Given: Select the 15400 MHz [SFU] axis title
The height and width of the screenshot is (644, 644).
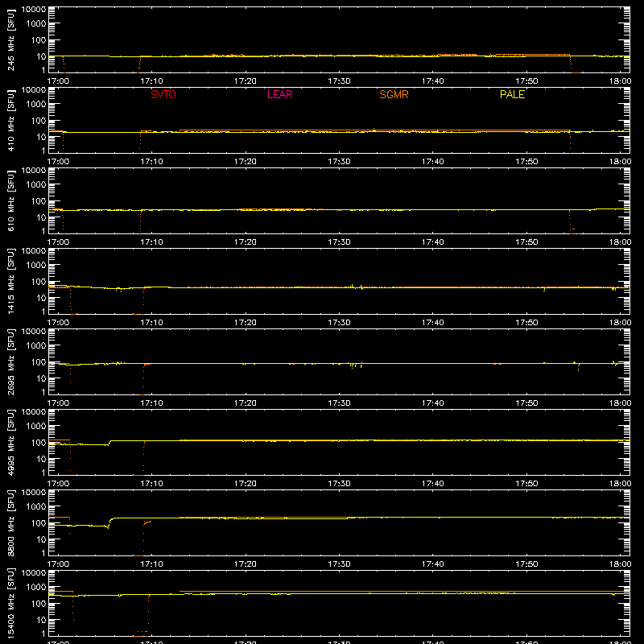Looking at the screenshot, I should (10, 604).
